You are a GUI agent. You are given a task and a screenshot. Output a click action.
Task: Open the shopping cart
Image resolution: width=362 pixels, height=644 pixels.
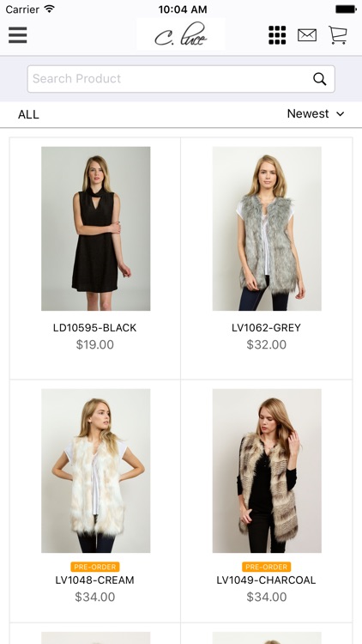pyautogui.click(x=338, y=35)
